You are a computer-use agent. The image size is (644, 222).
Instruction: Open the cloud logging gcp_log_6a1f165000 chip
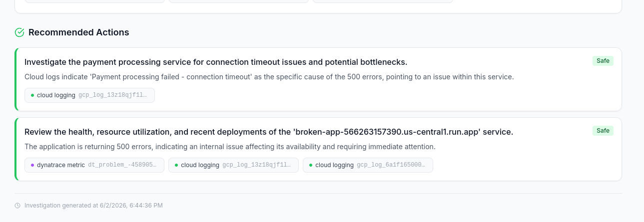tap(368, 165)
